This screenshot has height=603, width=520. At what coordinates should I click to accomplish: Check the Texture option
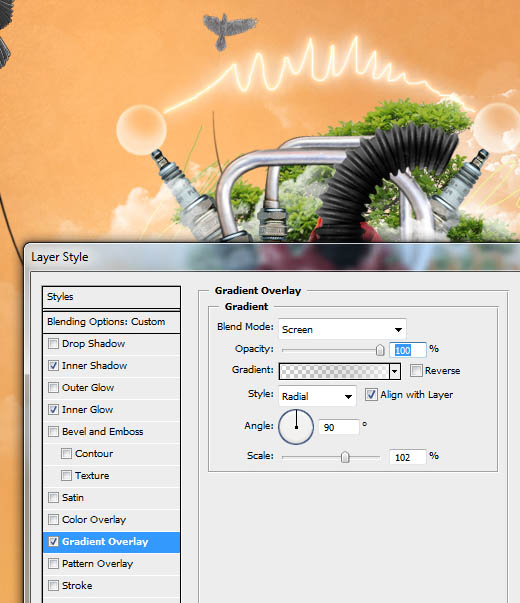(x=67, y=475)
